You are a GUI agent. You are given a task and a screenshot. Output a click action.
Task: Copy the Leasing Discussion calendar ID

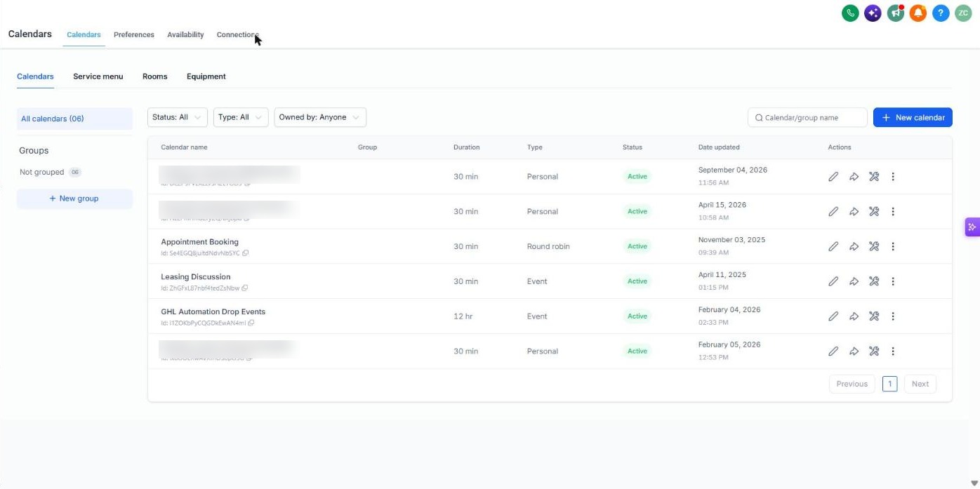click(x=245, y=288)
